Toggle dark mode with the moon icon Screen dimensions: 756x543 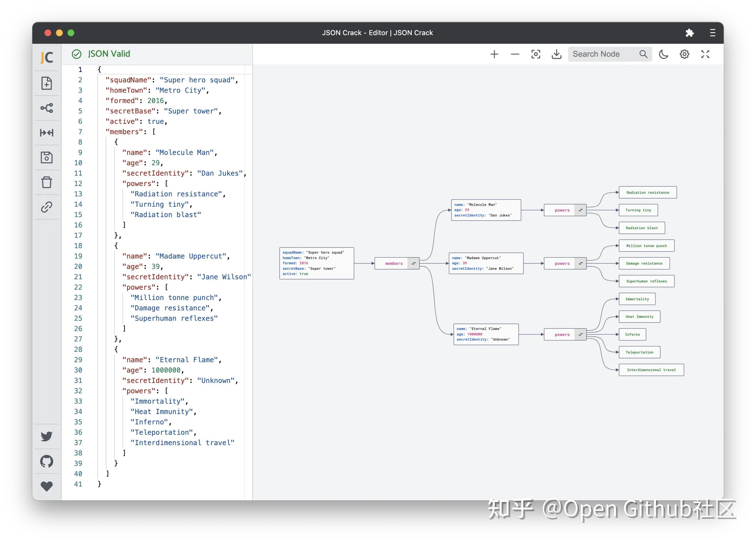click(663, 54)
